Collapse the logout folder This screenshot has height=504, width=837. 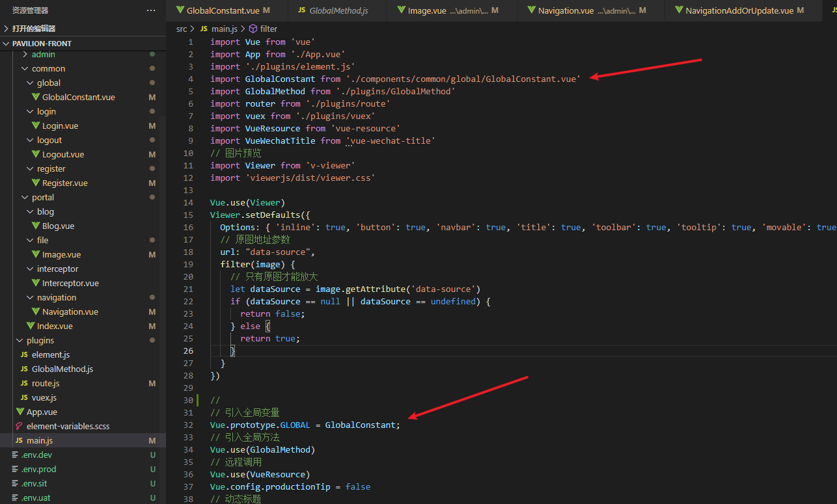31,140
